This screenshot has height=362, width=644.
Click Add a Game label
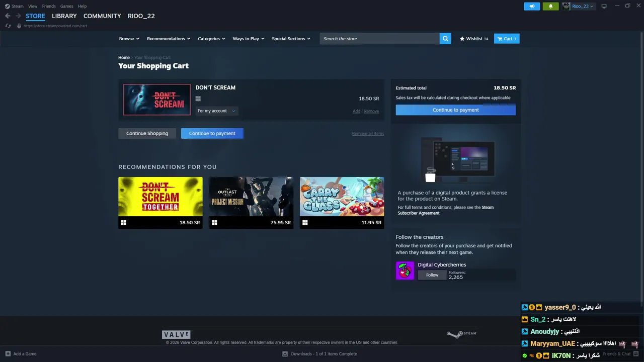pyautogui.click(x=25, y=354)
